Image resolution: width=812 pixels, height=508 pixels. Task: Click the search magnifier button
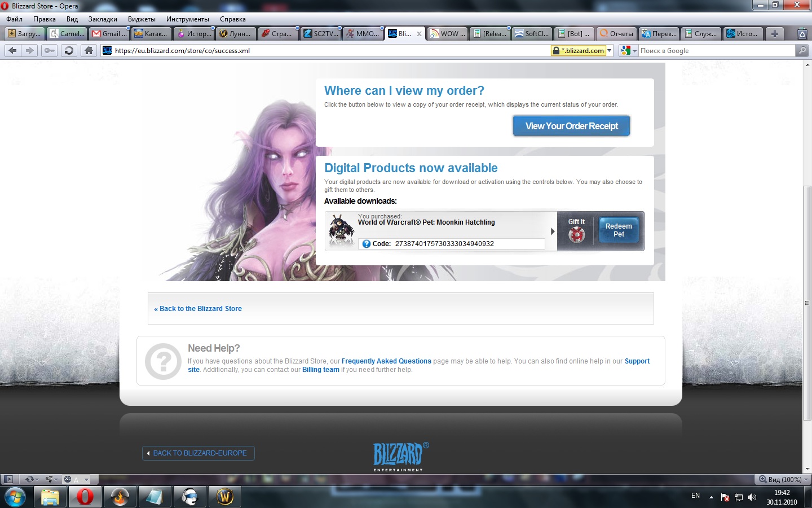click(802, 50)
